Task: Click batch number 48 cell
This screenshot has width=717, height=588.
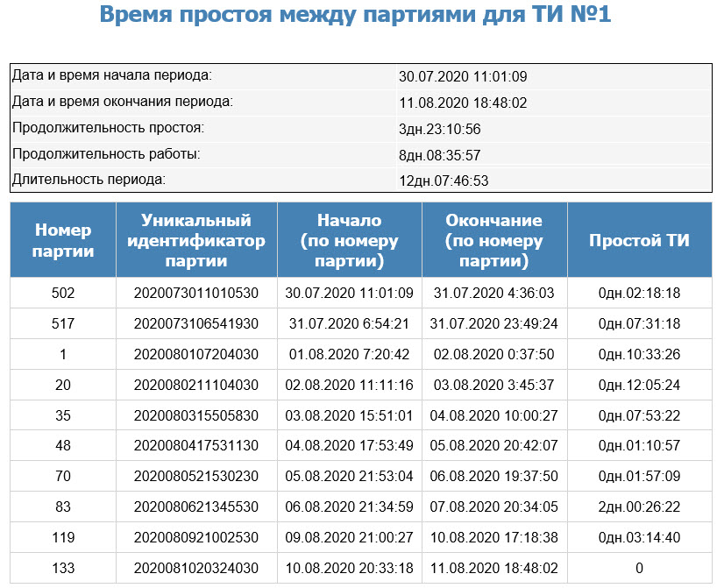Action: pos(63,446)
